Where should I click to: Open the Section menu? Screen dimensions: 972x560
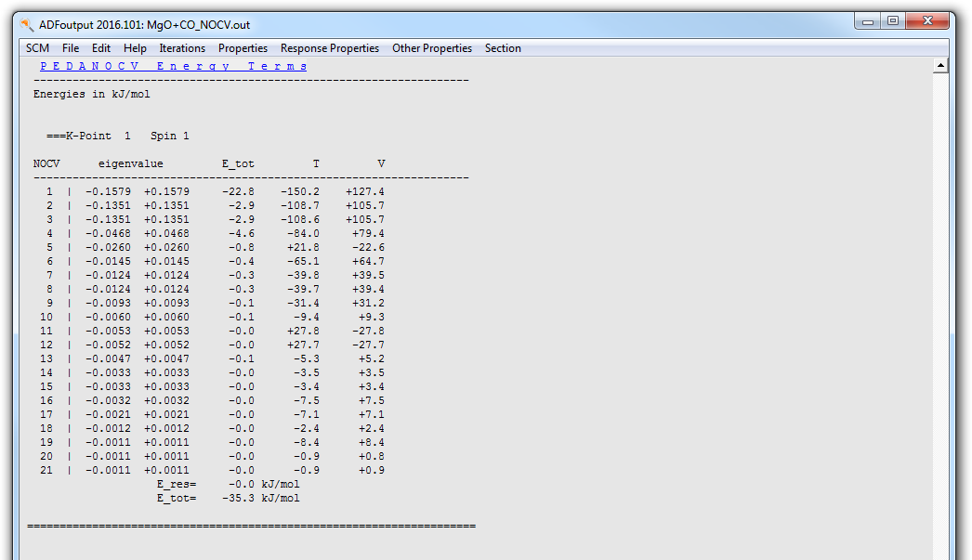(502, 48)
